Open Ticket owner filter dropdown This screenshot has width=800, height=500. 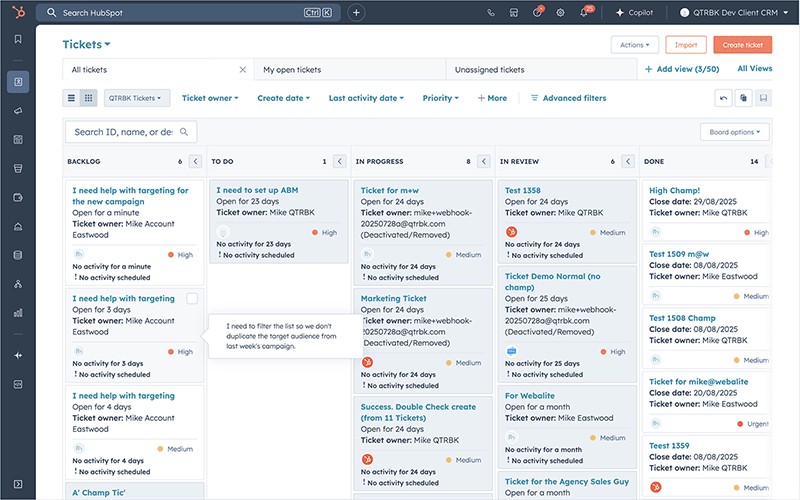210,98
